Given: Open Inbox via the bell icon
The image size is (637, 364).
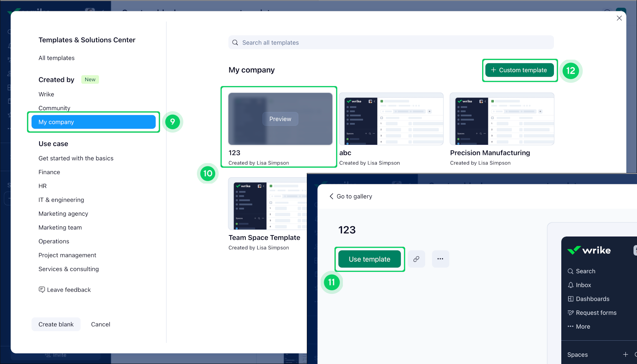Looking at the screenshot, I should (x=570, y=285).
